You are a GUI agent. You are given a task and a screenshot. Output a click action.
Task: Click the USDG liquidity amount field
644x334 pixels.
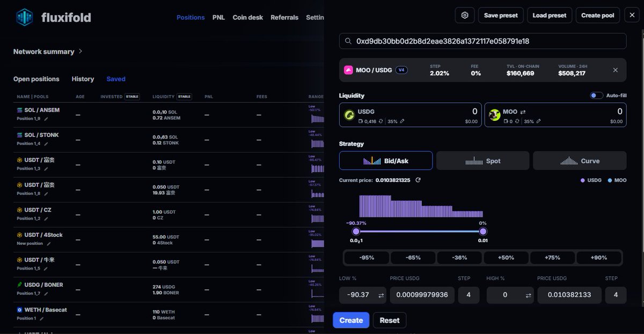[x=410, y=115]
